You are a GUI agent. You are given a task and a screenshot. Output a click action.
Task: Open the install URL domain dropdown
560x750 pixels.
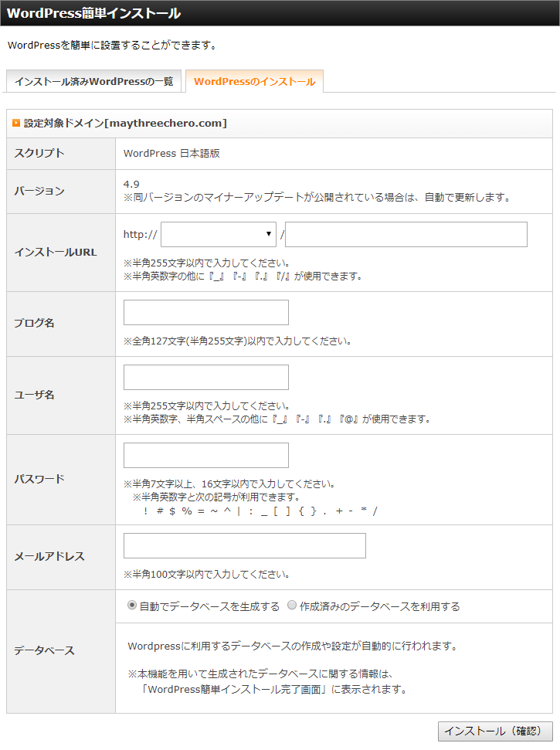pyautogui.click(x=219, y=234)
